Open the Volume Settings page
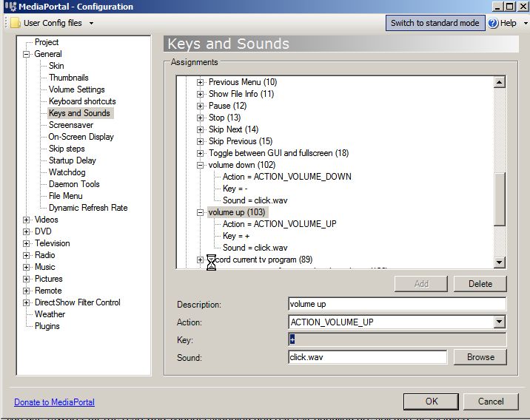The width and height of the screenshot is (530, 420). coord(77,89)
